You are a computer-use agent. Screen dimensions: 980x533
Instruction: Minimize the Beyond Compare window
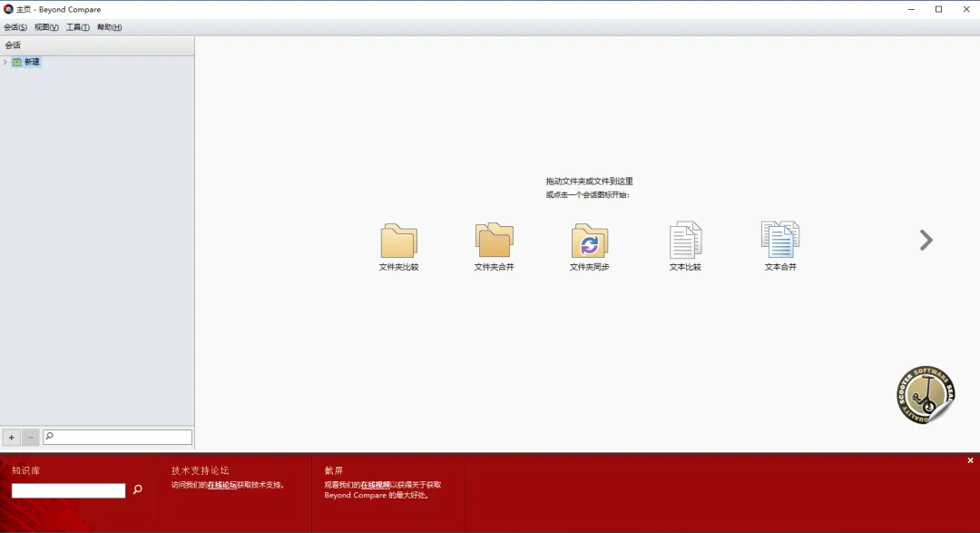(911, 9)
